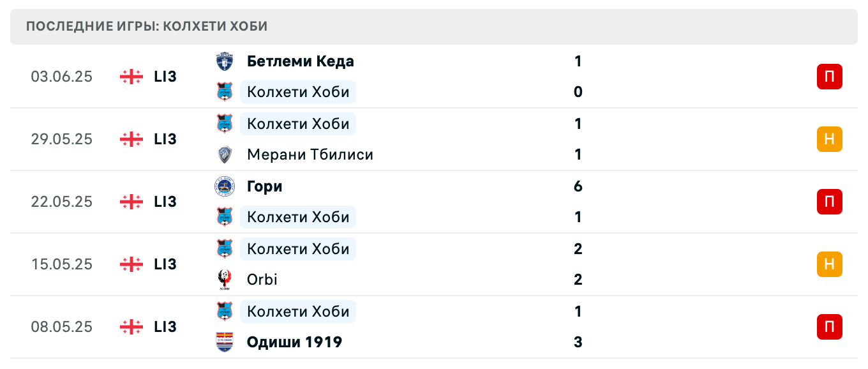Open the Колхети Хоби highlighted team link

(x=298, y=91)
